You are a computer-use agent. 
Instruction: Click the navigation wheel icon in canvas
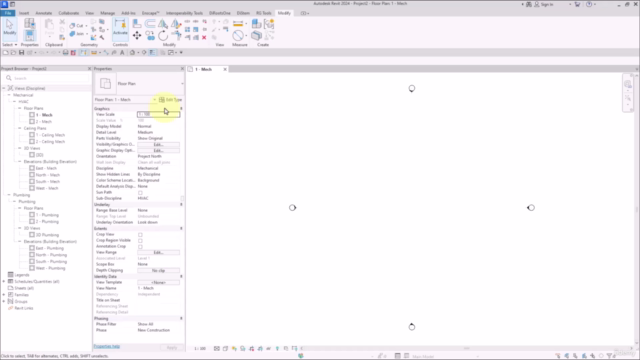tap(628, 84)
